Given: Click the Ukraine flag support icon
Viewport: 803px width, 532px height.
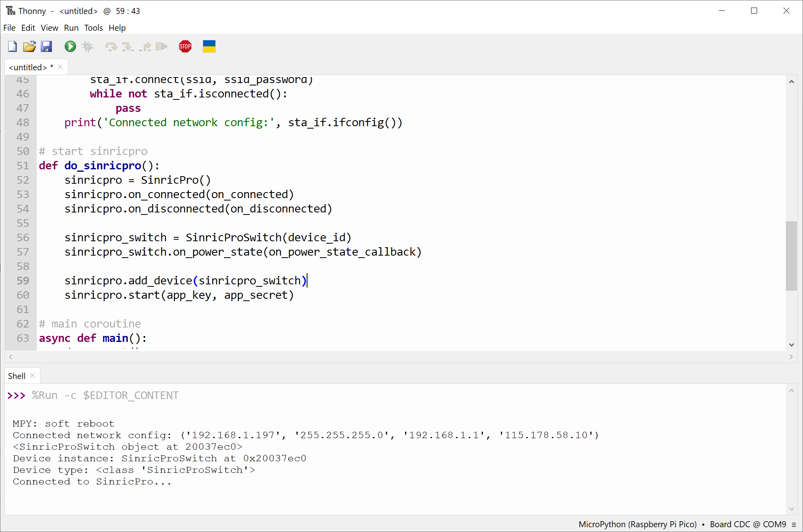Looking at the screenshot, I should pyautogui.click(x=209, y=46).
